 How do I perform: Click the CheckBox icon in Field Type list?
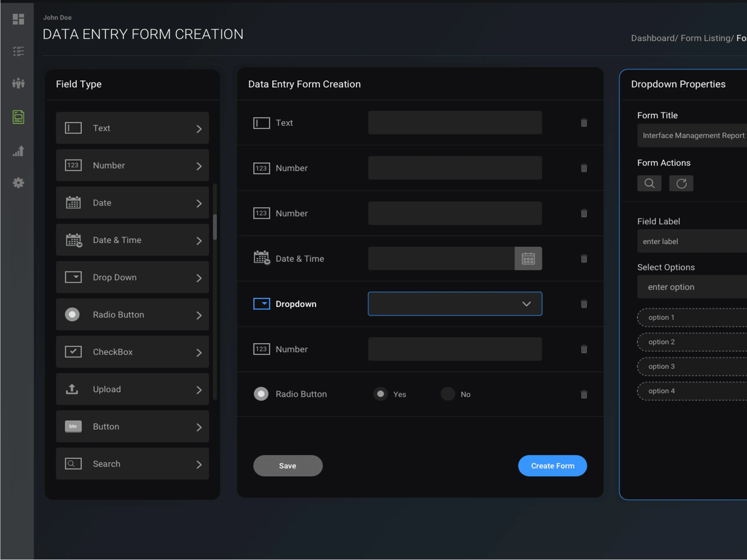(x=73, y=352)
